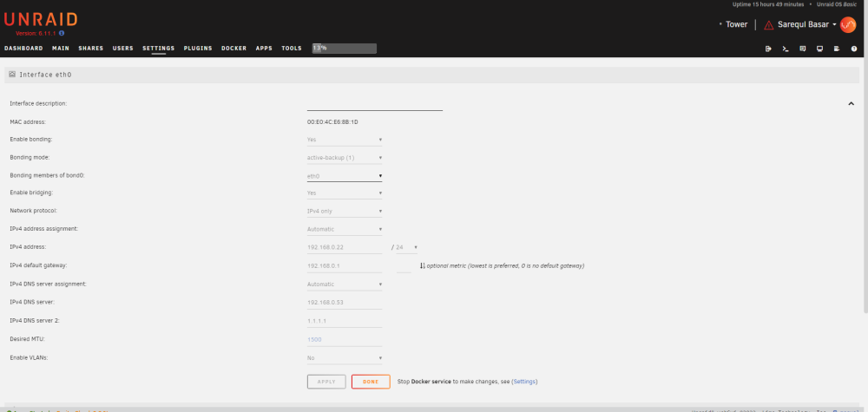Click the Interface eth0 section title
Screen dimensions: 868x412
(x=45, y=74)
